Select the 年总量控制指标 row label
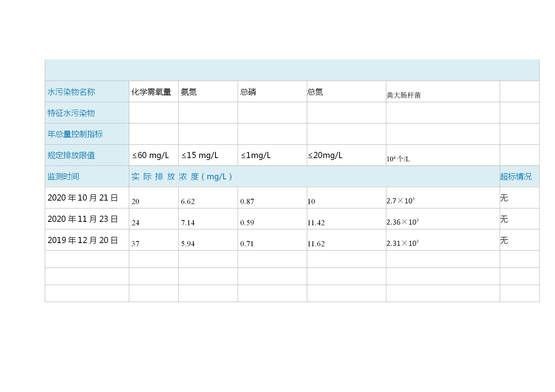This screenshot has width=555, height=392. [75, 134]
